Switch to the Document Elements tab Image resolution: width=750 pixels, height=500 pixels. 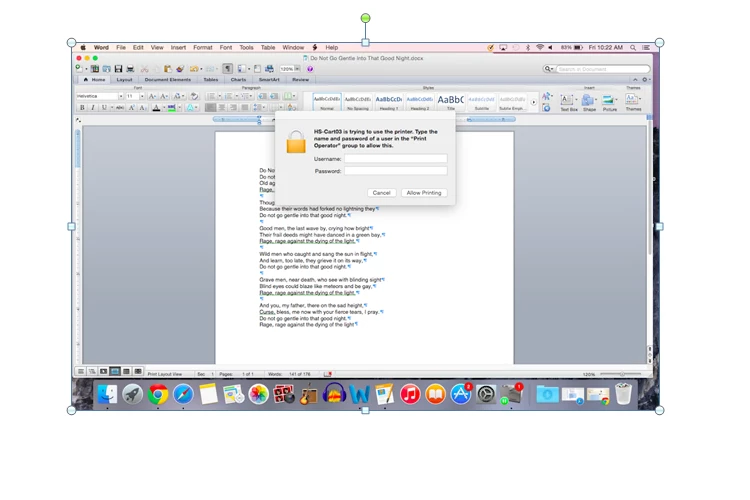[167, 80]
